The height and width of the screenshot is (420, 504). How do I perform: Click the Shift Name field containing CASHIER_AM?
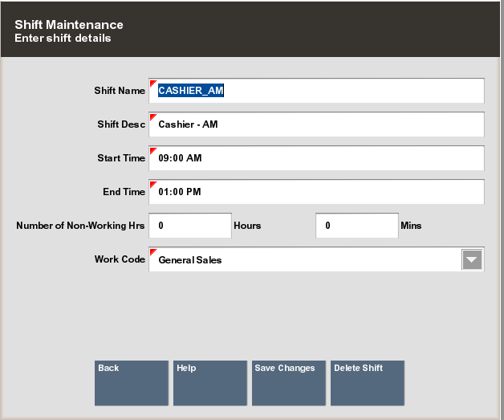coord(316,91)
